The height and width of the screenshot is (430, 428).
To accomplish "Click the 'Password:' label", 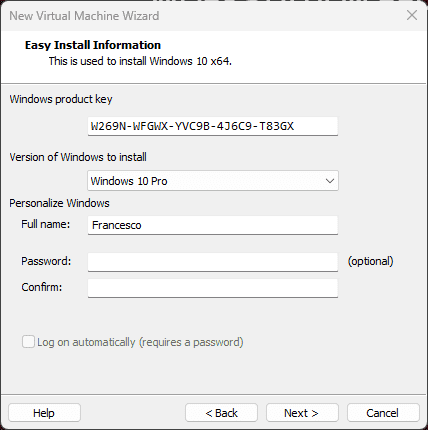I will point(46,261).
